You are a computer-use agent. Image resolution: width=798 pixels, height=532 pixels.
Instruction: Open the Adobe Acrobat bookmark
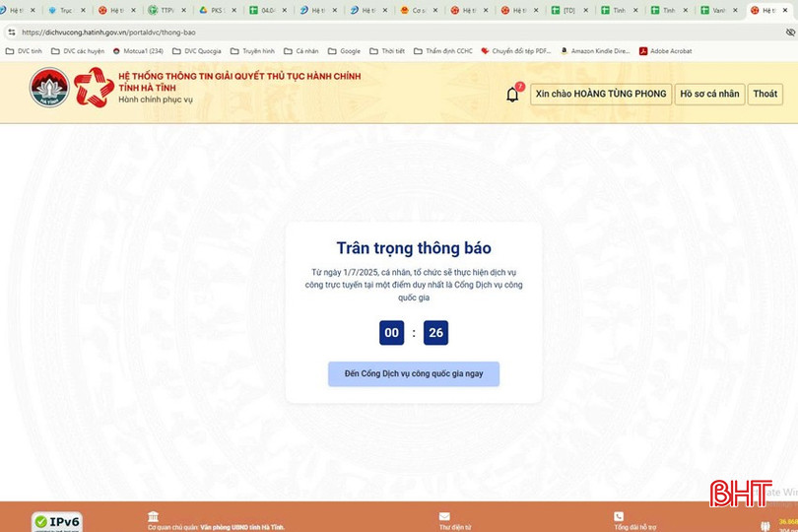tap(665, 51)
